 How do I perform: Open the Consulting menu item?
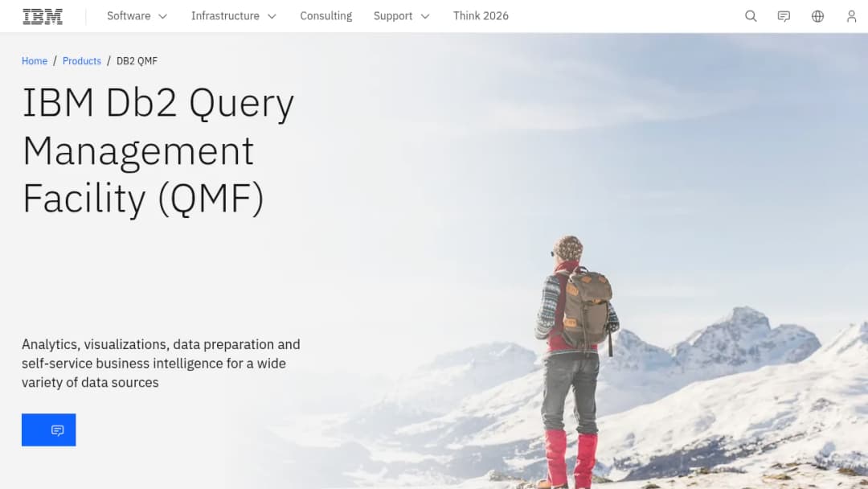[x=326, y=16]
